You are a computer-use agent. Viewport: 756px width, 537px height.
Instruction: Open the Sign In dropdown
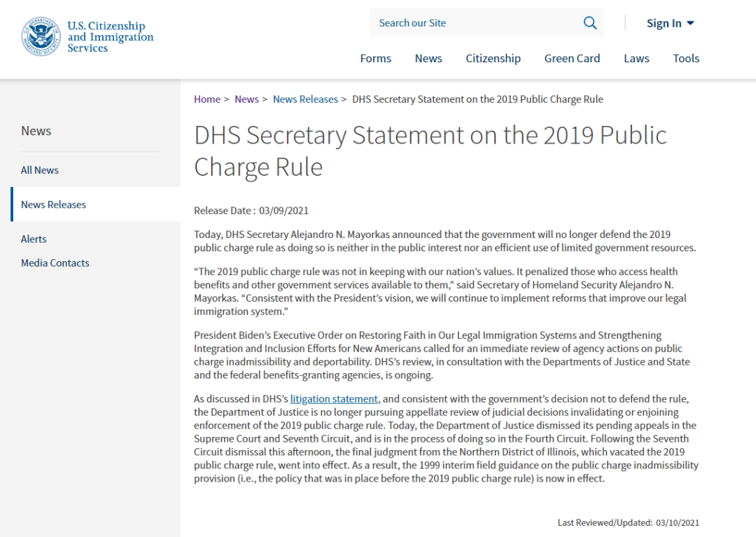click(670, 23)
